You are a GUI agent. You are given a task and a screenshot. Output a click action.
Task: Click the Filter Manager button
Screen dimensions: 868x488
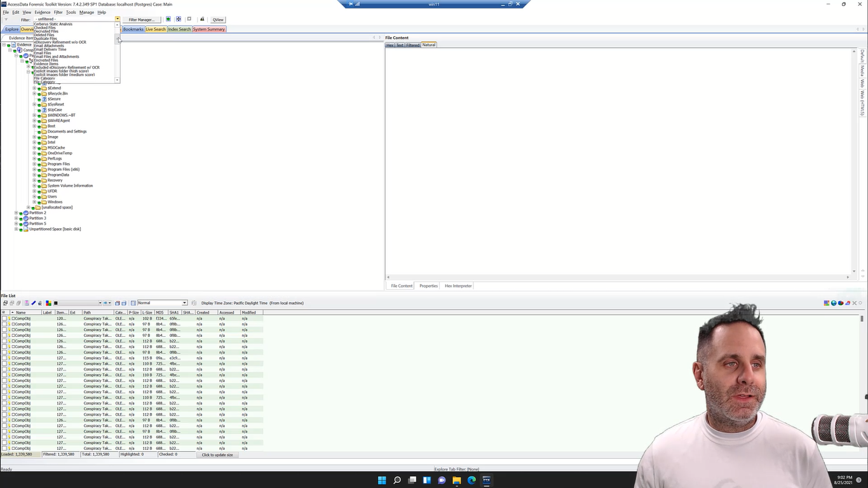(141, 20)
